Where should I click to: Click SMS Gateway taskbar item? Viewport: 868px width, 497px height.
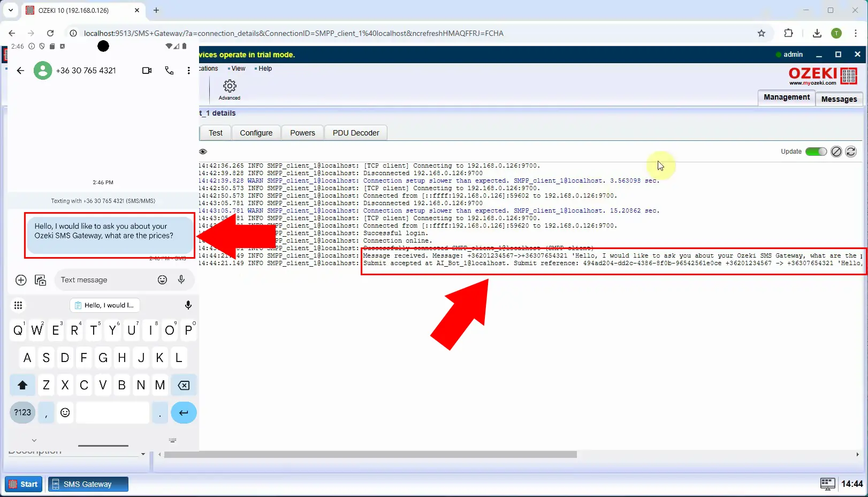point(88,484)
